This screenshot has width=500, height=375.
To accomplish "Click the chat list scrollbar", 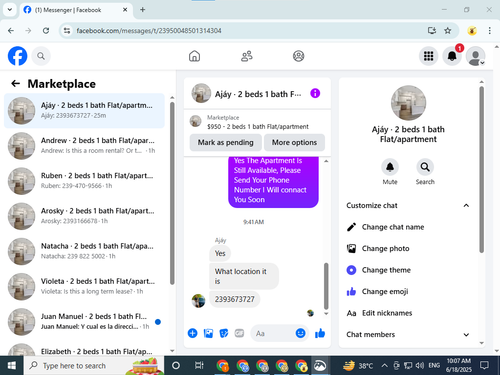I will pyautogui.click(x=172, y=193).
